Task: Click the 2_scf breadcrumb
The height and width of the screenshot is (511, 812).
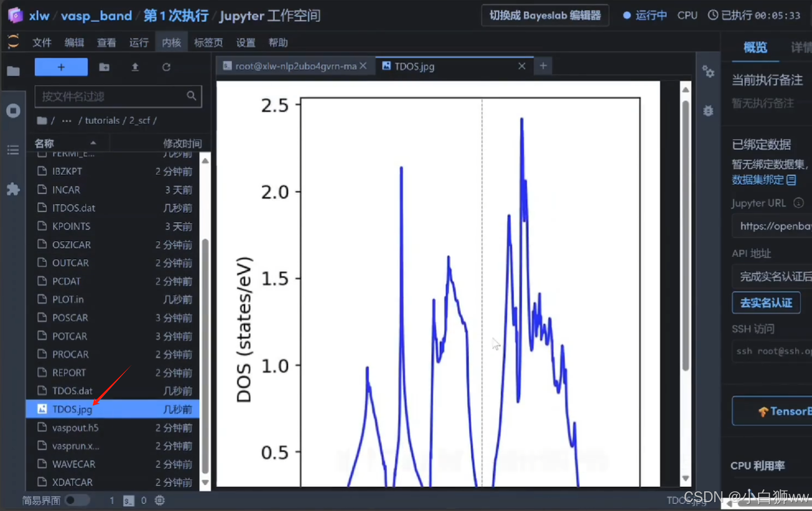Action: click(139, 120)
